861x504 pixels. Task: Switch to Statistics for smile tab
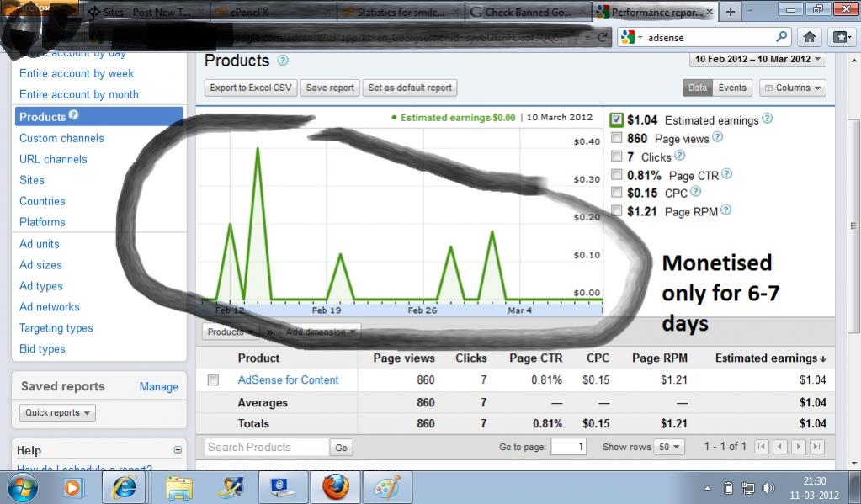tap(401, 12)
